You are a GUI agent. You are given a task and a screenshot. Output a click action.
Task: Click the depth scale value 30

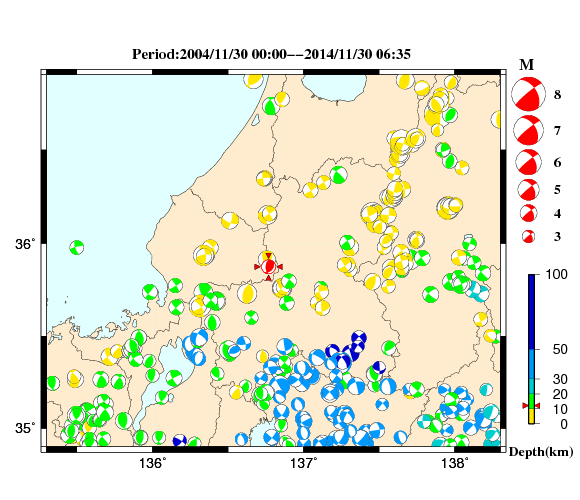[x=560, y=379]
